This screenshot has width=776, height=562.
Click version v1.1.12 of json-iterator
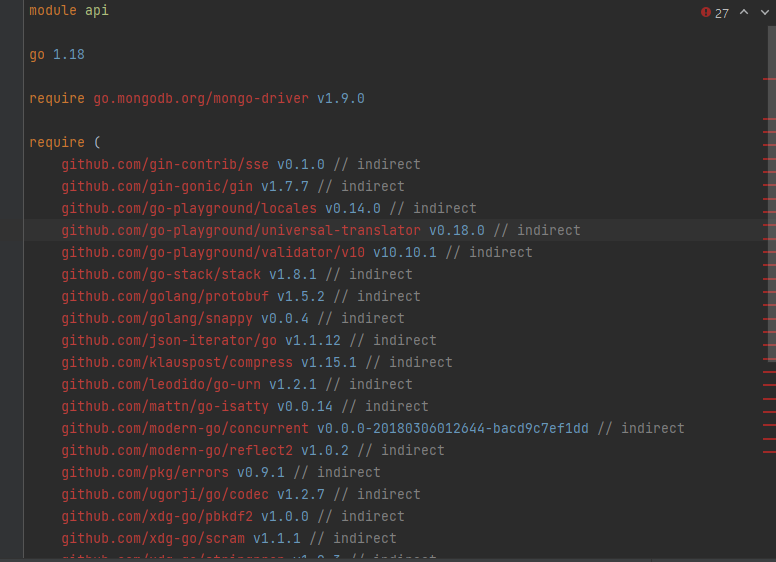tap(313, 340)
